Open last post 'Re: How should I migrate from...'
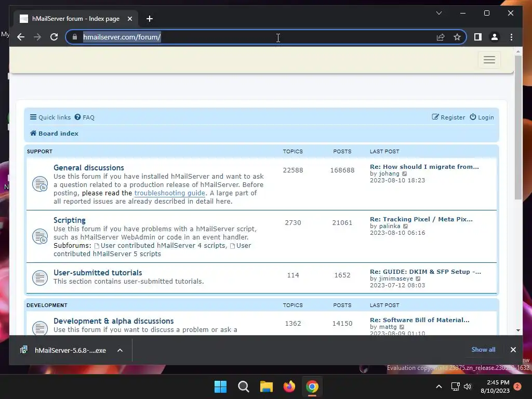This screenshot has width=532, height=399. click(424, 167)
